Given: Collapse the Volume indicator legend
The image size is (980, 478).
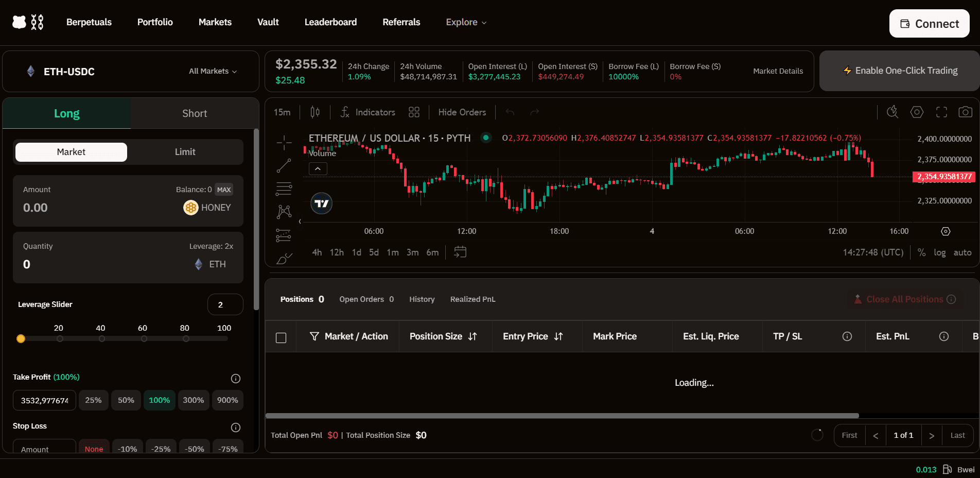Looking at the screenshot, I should 318,169.
